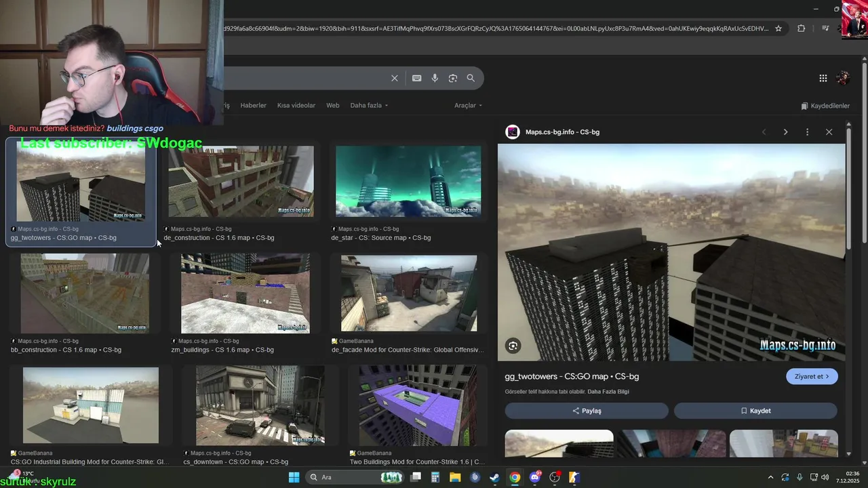Go to next image in preview panel
This screenshot has height=488, width=868.
click(x=785, y=132)
